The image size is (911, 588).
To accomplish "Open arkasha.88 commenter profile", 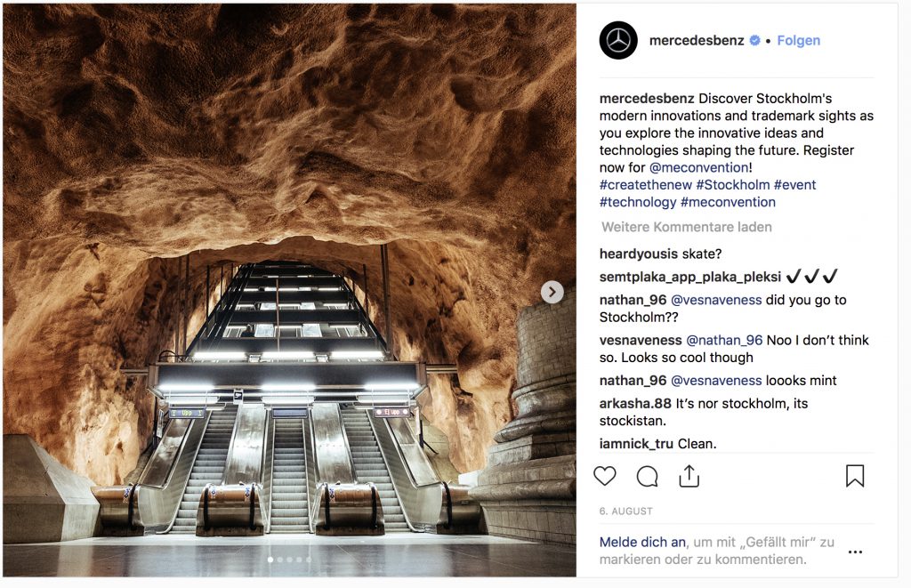I will pos(635,403).
